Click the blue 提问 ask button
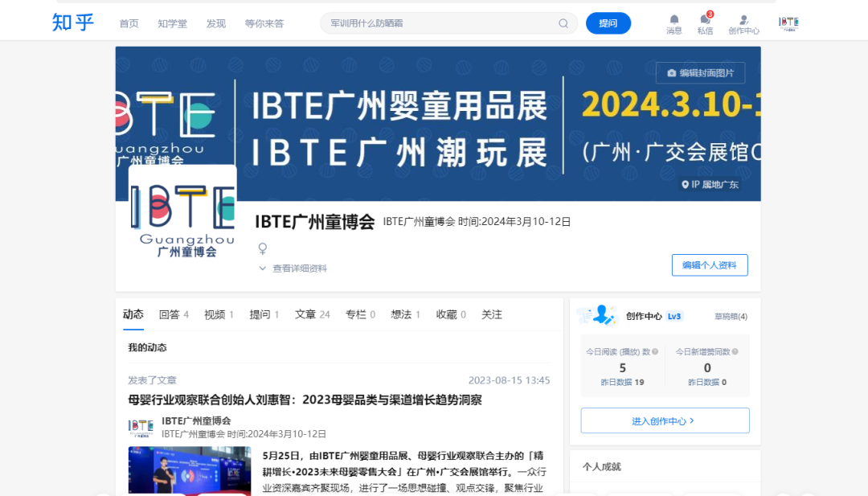The height and width of the screenshot is (496, 868). pyautogui.click(x=608, y=23)
